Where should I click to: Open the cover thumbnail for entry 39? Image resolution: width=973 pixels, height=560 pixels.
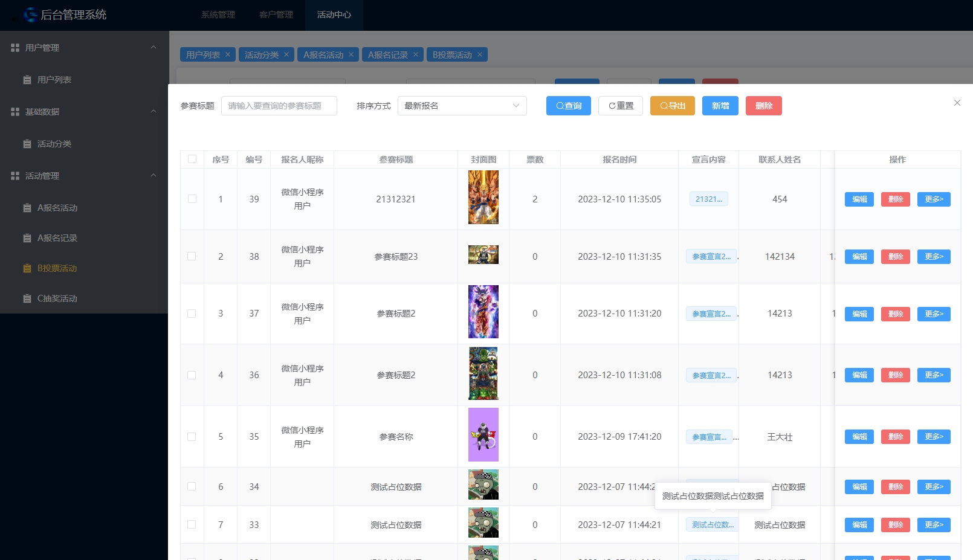(x=483, y=198)
